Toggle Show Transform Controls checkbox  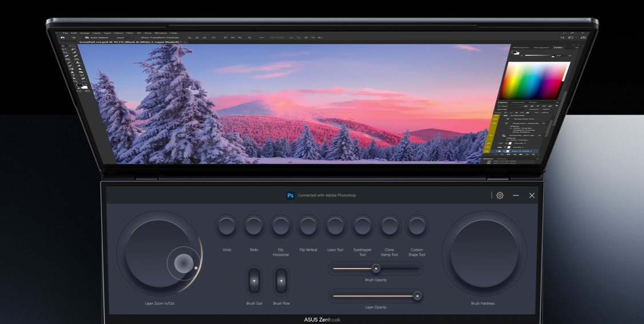137,37
